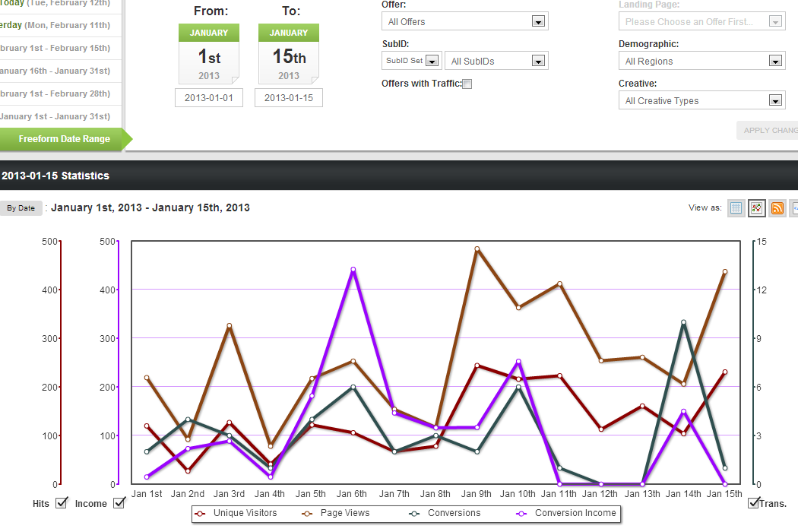Toggle the Offers with Traffic checkbox

[x=467, y=84]
